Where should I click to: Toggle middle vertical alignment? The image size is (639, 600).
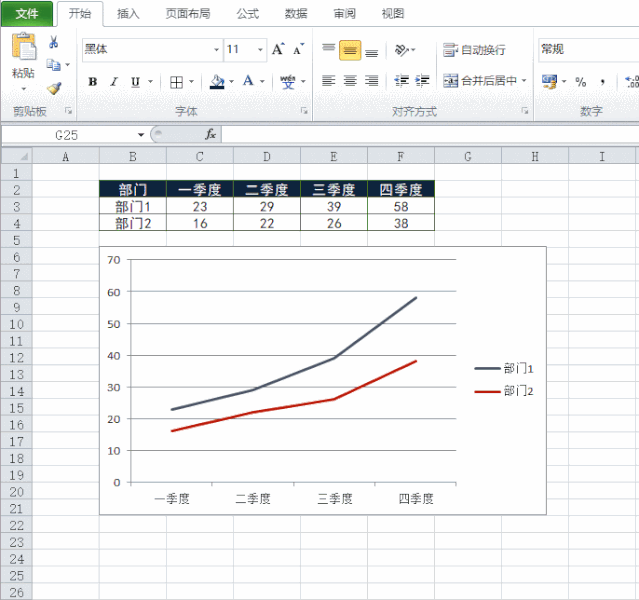pyautogui.click(x=350, y=50)
